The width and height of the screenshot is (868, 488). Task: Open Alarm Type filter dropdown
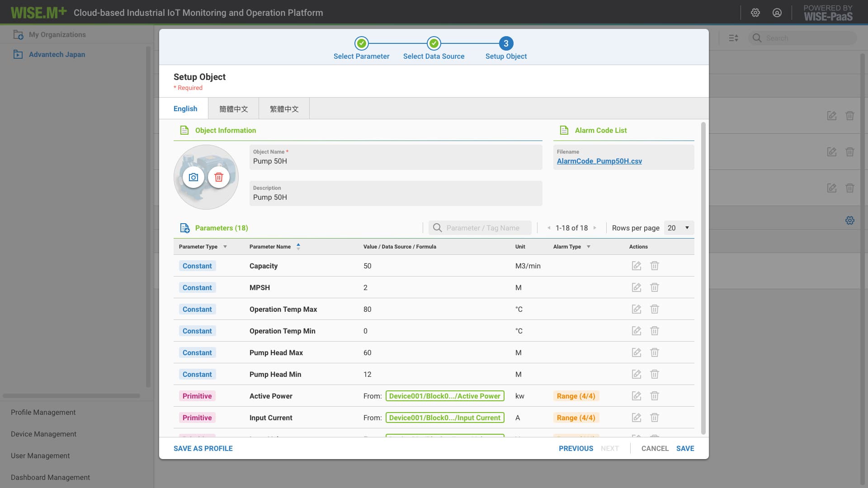[589, 247]
